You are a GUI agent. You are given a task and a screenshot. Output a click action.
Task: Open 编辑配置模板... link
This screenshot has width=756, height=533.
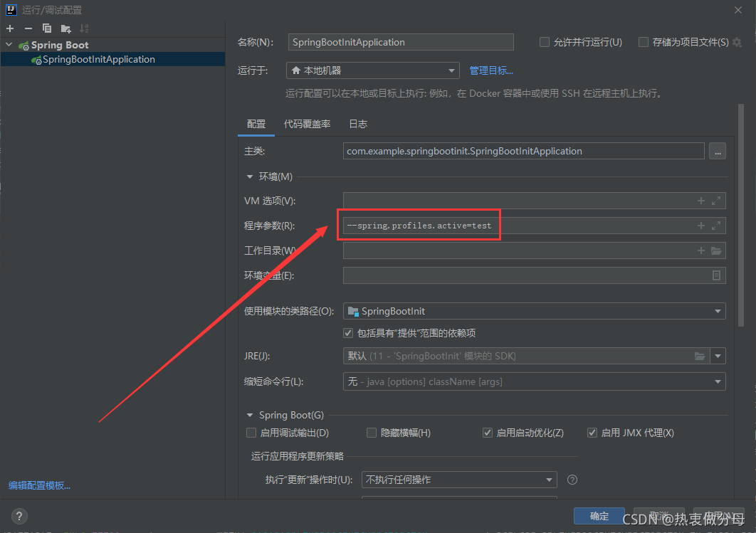[40, 485]
